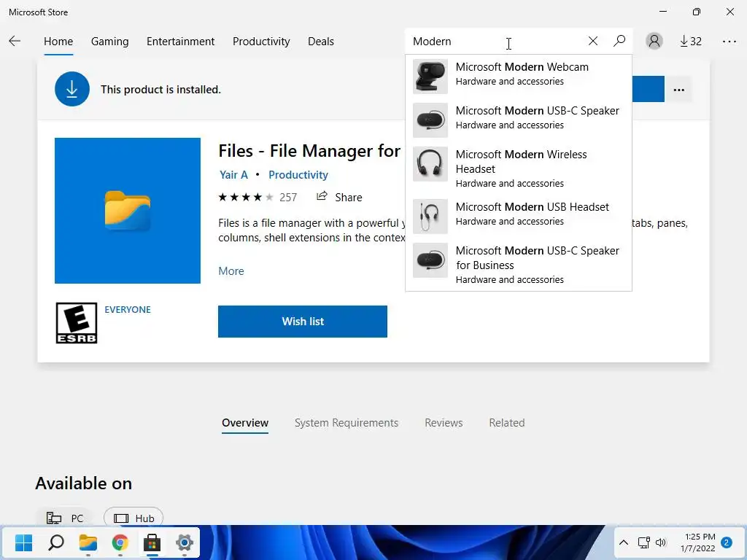Open the Deals tab

pos(321,42)
